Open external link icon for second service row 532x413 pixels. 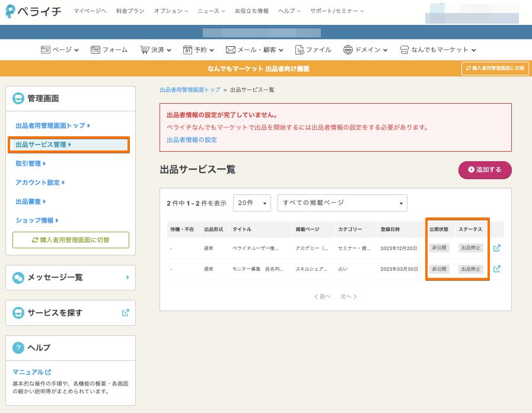pyautogui.click(x=497, y=269)
